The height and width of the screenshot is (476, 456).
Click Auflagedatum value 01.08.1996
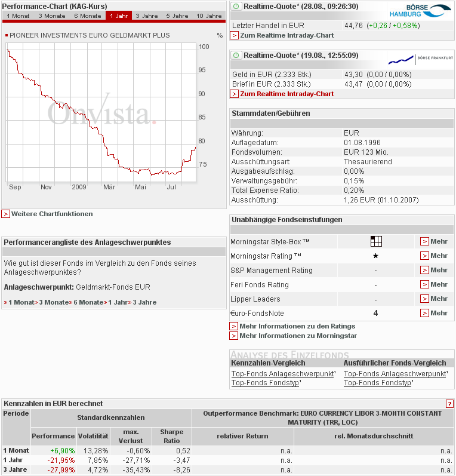point(362,143)
